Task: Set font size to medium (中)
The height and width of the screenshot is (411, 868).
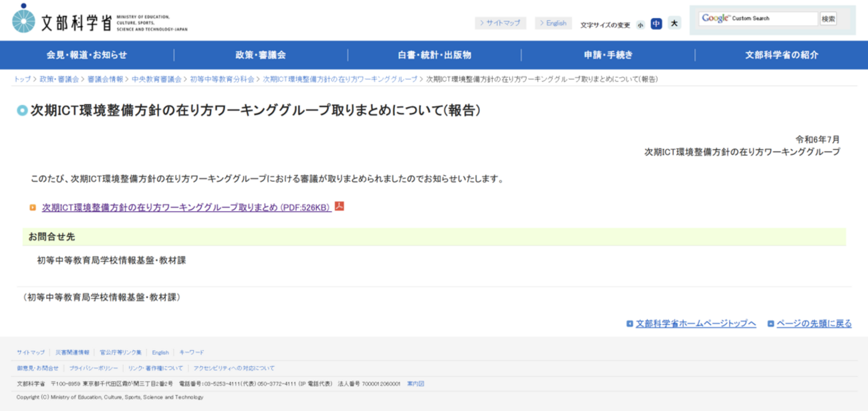Action: coord(656,23)
